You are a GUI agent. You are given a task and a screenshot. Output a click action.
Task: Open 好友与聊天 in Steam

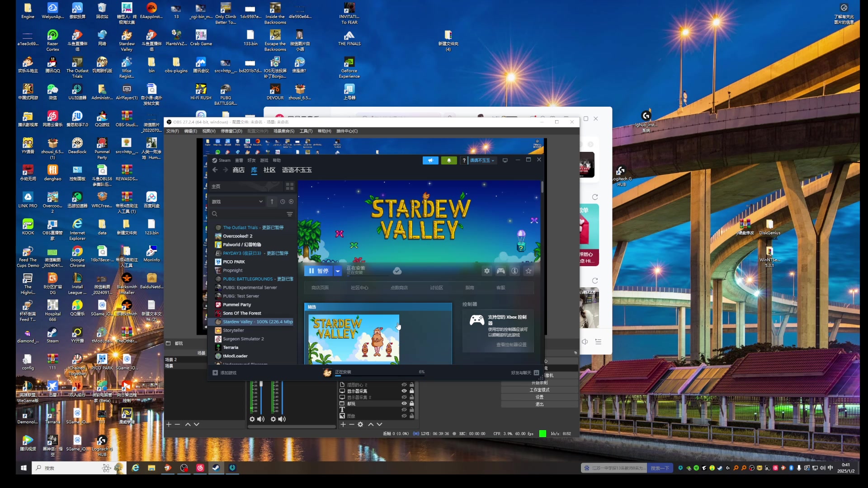[525, 373]
